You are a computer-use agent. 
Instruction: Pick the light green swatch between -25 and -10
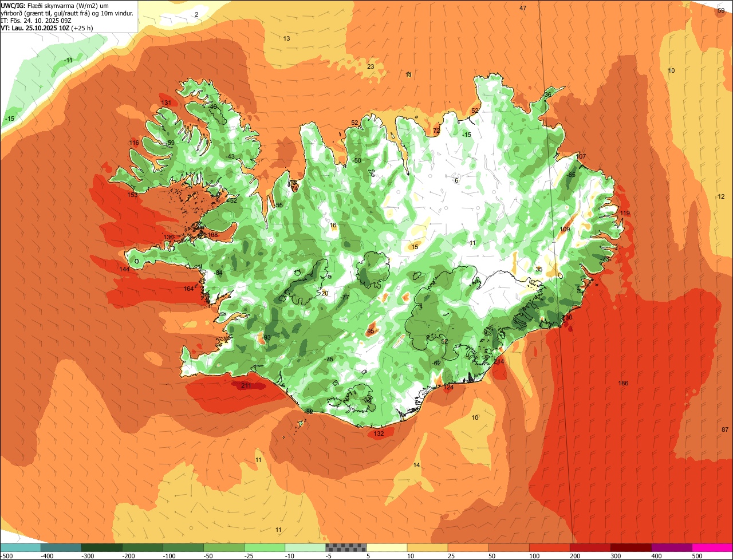pyautogui.click(x=264, y=547)
